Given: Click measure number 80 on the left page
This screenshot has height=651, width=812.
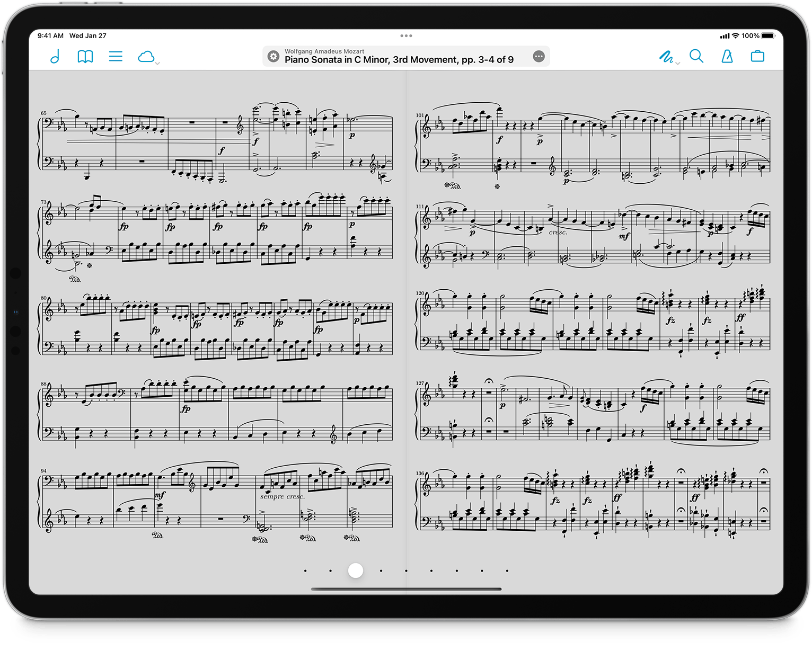Looking at the screenshot, I should (43, 298).
